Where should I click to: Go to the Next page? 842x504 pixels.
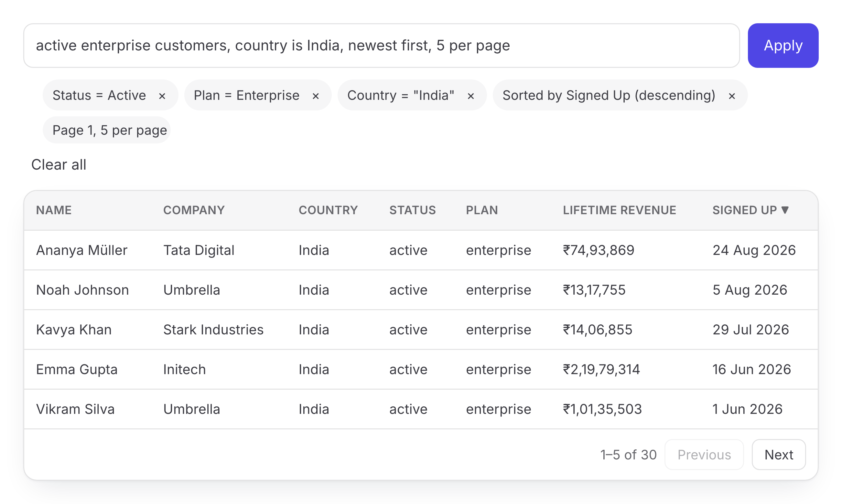click(778, 455)
